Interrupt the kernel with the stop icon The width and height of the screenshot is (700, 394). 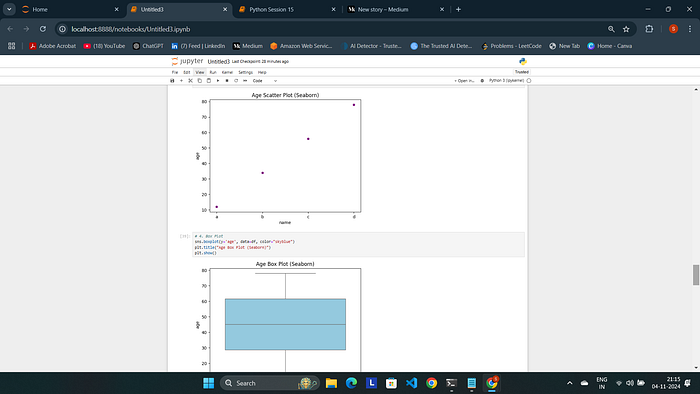tap(227, 81)
